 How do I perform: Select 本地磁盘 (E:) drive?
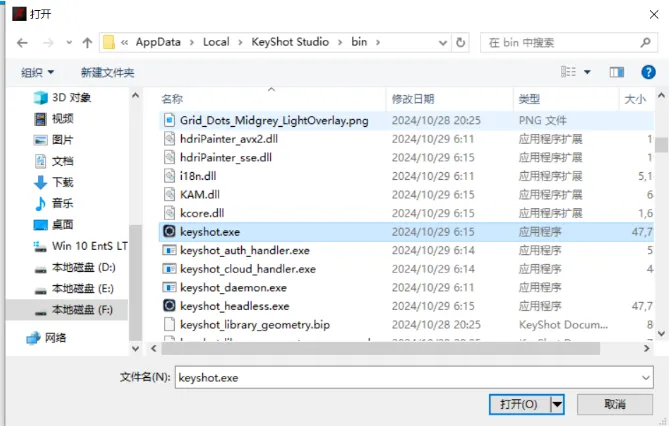point(74,289)
